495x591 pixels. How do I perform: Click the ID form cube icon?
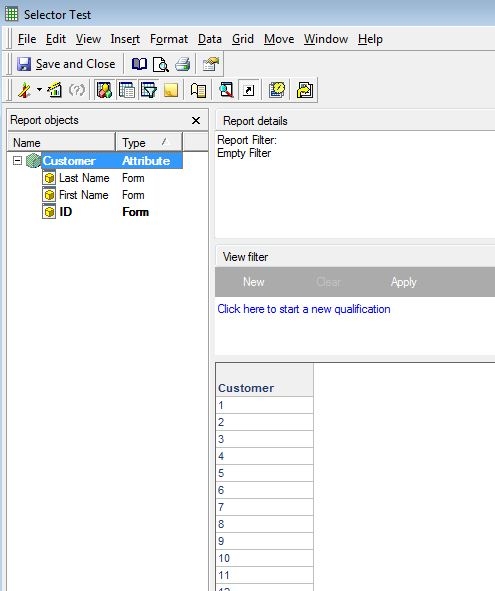[49, 212]
